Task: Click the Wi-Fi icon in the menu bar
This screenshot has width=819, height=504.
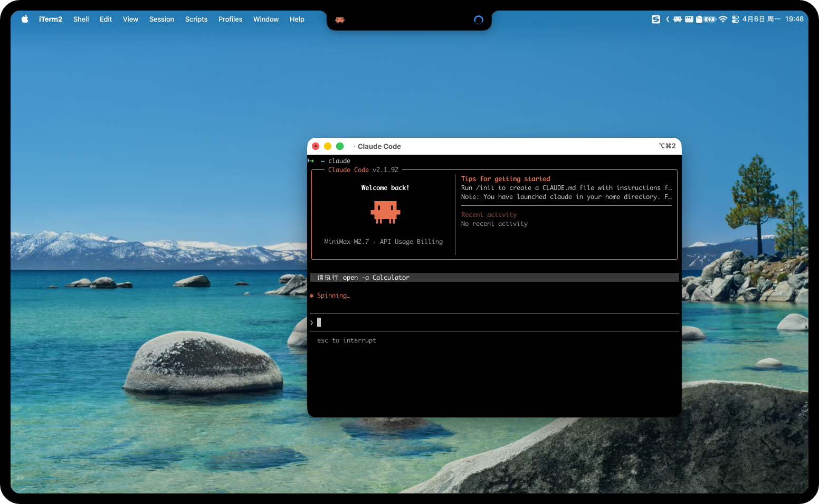Action: [722, 19]
